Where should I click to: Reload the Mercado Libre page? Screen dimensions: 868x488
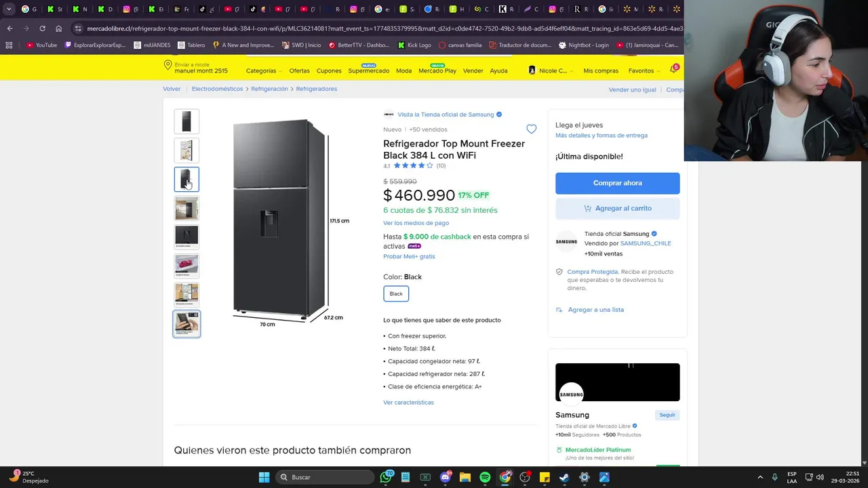point(42,28)
